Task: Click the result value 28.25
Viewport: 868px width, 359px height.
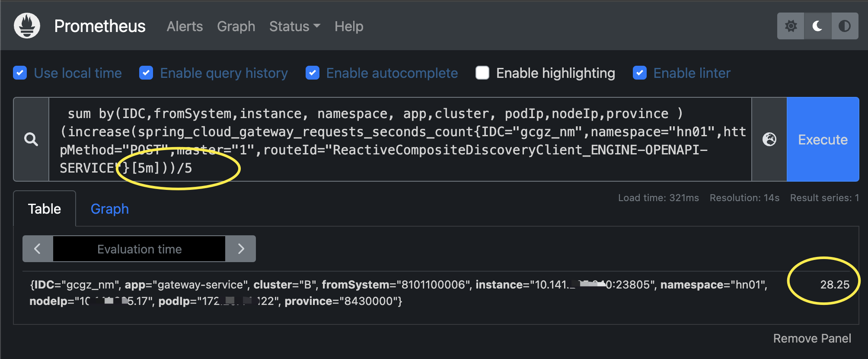Action: [835, 284]
